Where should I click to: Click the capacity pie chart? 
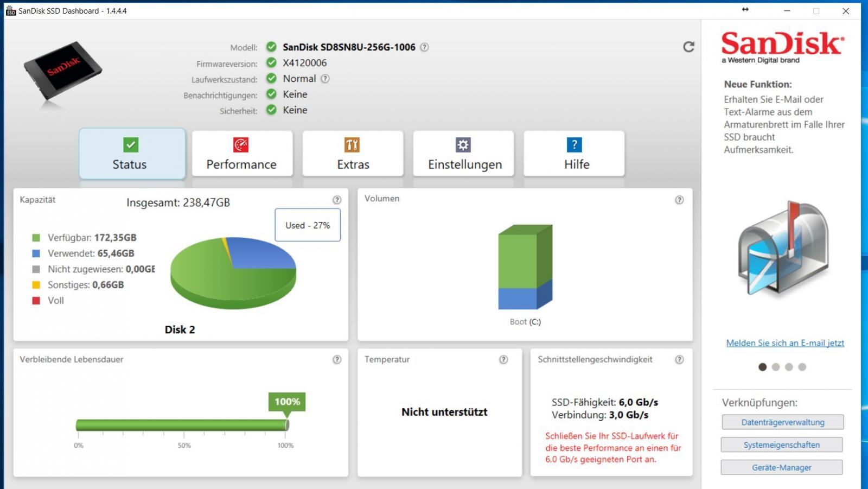[233, 272]
